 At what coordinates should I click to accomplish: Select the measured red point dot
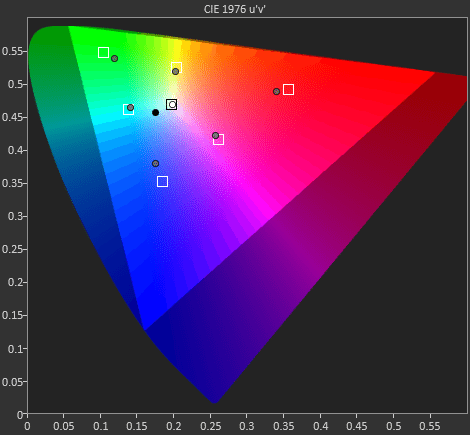(276, 91)
